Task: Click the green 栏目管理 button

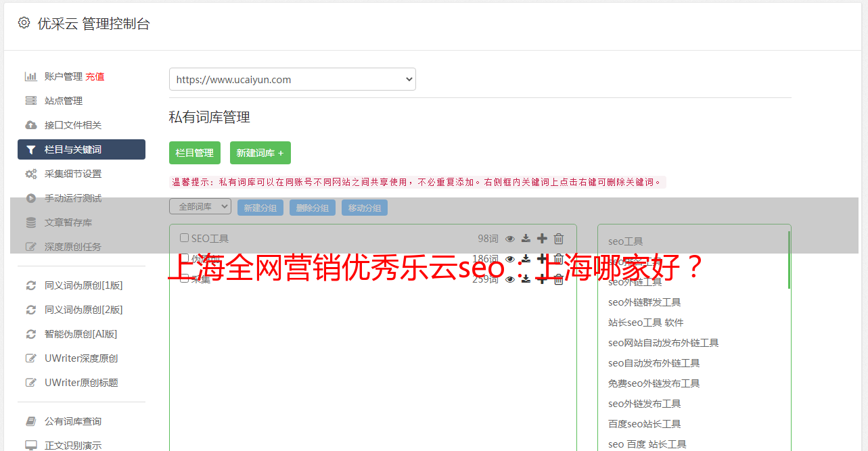Action: point(195,153)
